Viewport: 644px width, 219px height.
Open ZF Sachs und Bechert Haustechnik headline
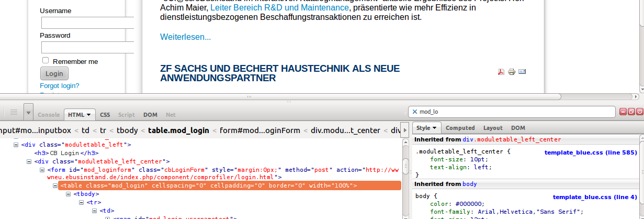point(280,73)
